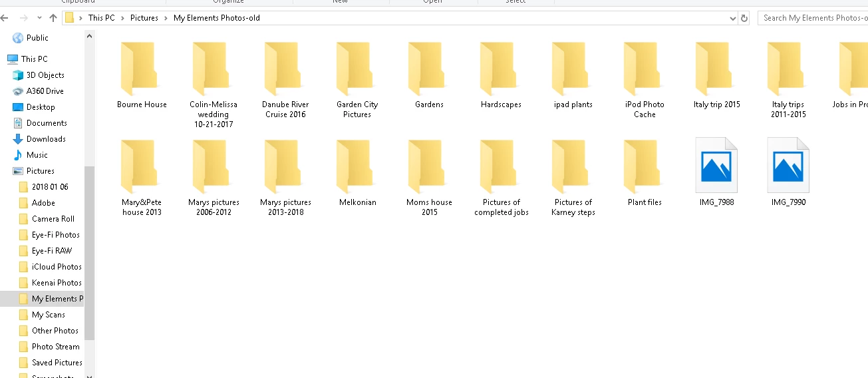Open Eye-Fi Photos in the sidebar
The width and height of the screenshot is (868, 378).
point(56,235)
